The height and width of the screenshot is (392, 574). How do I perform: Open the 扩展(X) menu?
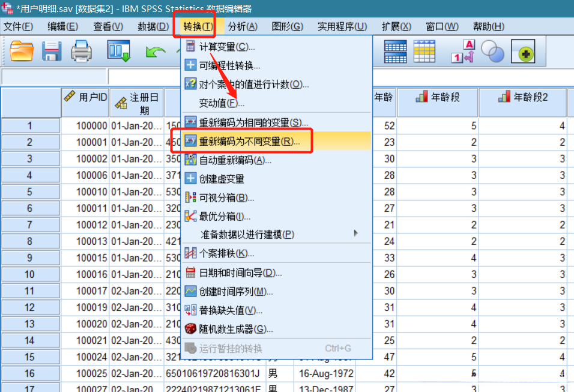coord(396,27)
